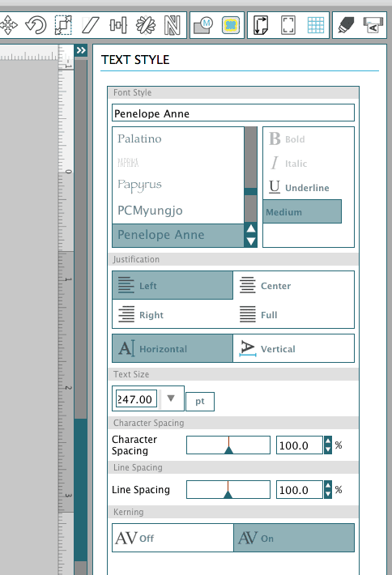Select Center justification

click(293, 285)
